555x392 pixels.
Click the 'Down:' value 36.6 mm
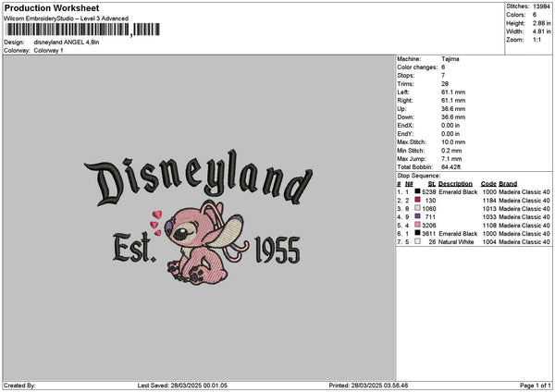coord(453,117)
